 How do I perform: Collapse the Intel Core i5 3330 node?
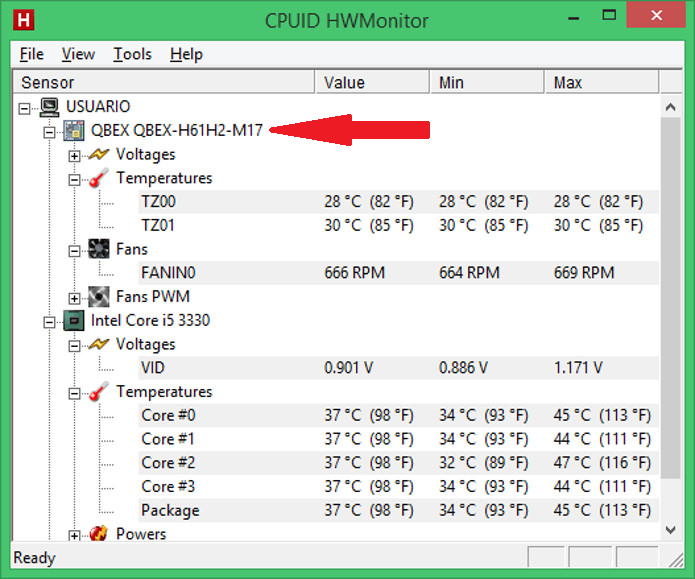coord(49,322)
